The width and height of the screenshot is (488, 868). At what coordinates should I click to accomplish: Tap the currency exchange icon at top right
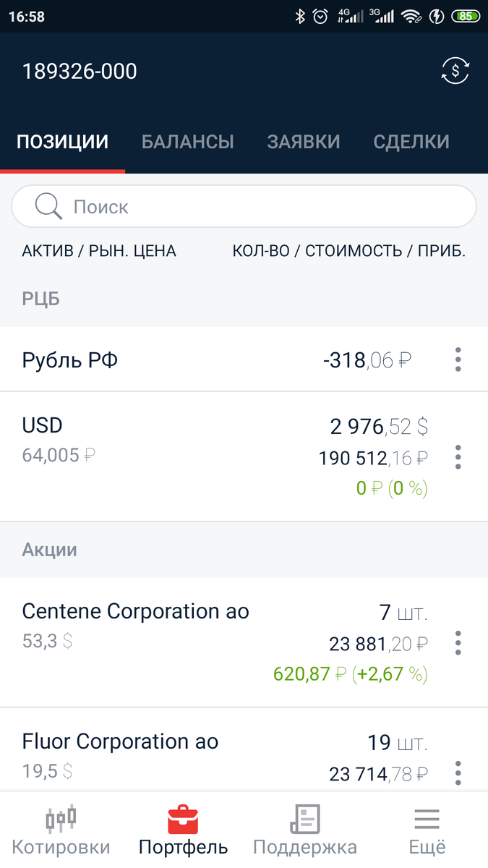click(x=455, y=70)
